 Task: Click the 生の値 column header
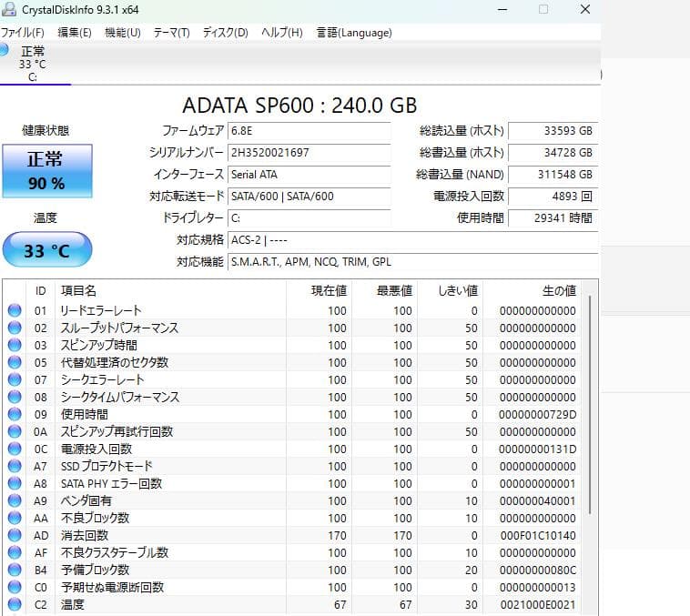point(532,290)
